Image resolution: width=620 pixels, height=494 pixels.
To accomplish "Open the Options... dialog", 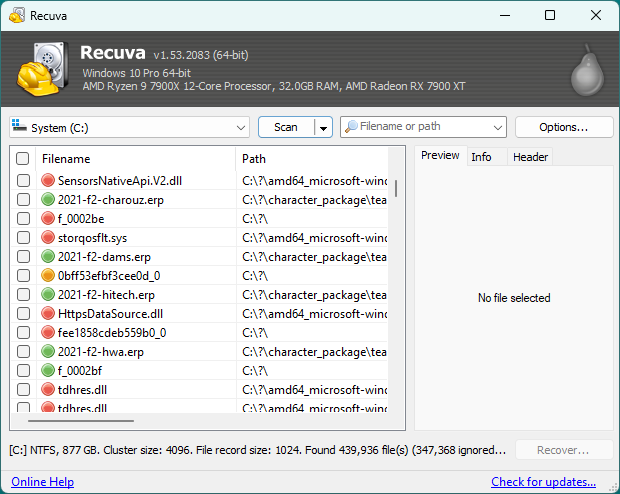I will pyautogui.click(x=564, y=127).
